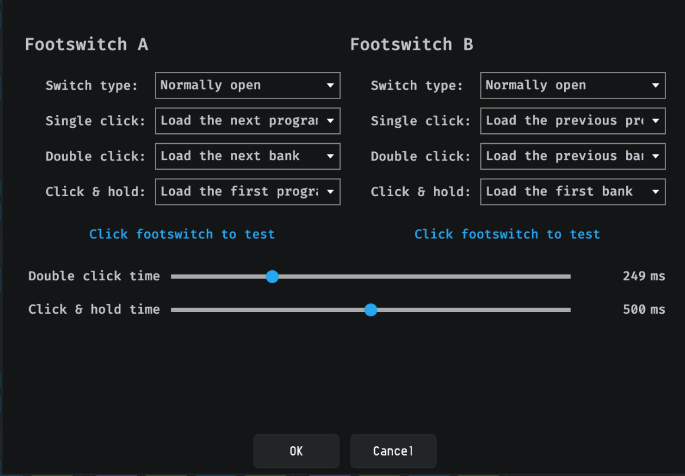Click the 500 ms value
The image size is (685, 476).
pos(644,309)
